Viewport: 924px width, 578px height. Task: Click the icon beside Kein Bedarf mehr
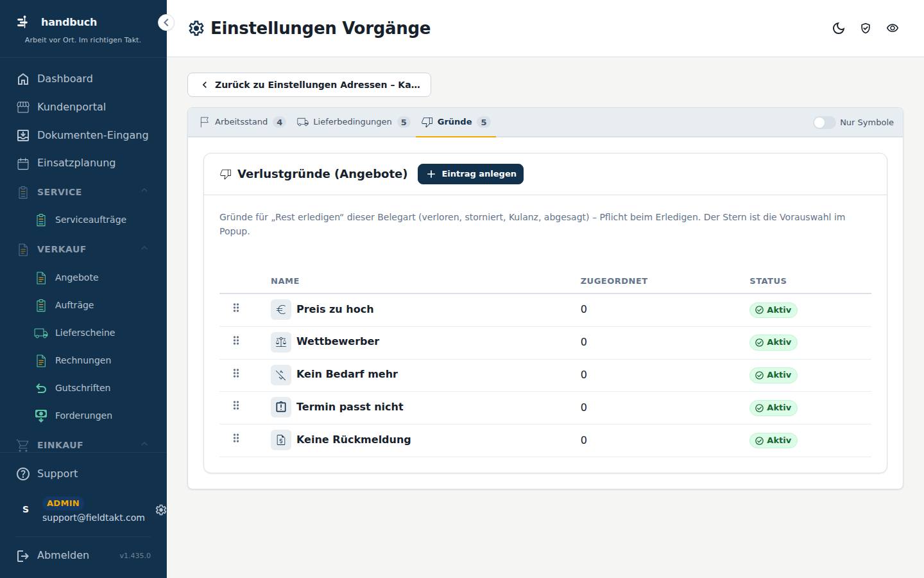281,374
